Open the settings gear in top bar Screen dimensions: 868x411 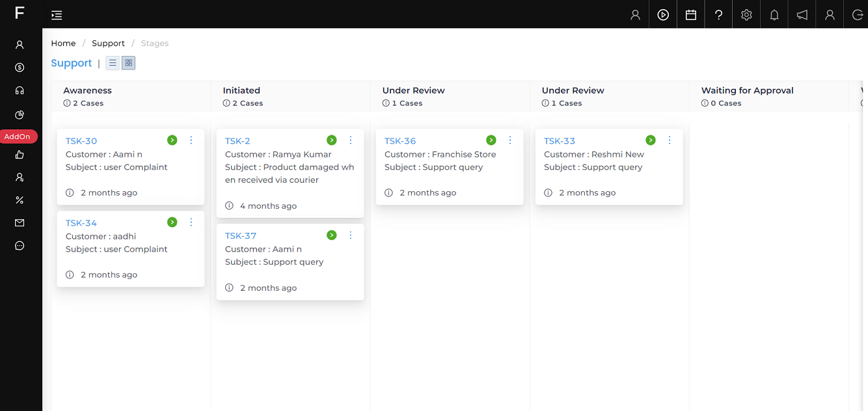click(x=746, y=15)
